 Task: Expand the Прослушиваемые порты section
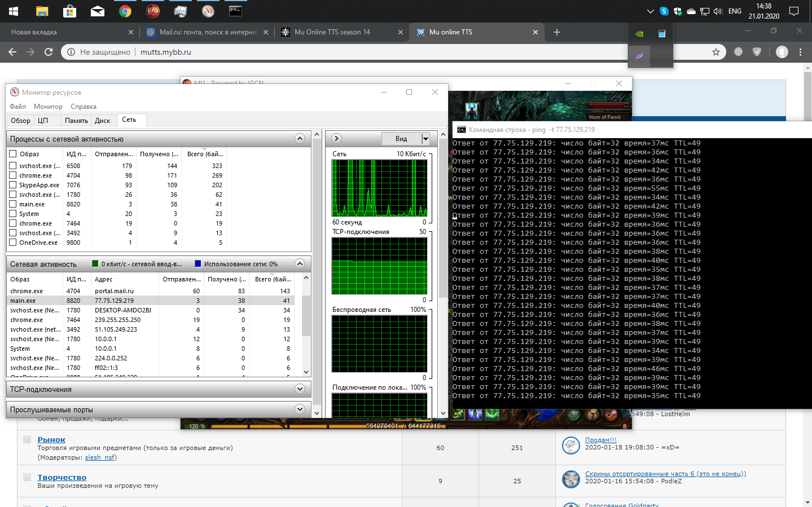(x=300, y=409)
